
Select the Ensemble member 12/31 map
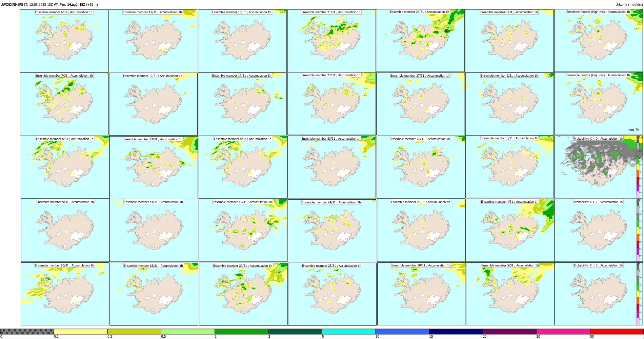[x=153, y=104]
